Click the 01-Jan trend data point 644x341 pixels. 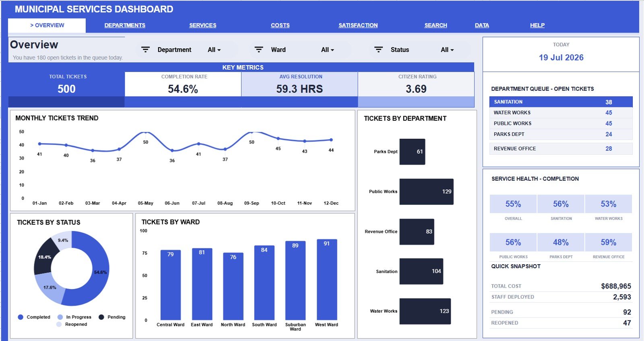click(x=39, y=144)
